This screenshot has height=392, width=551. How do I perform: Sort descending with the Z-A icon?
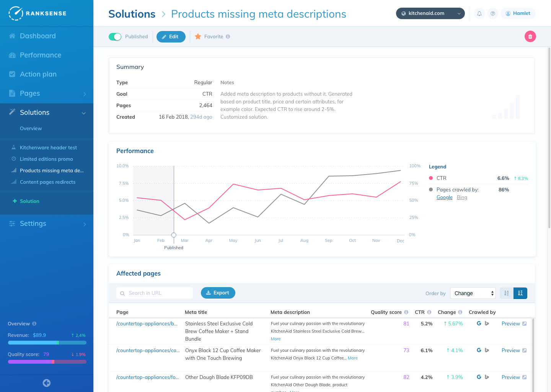[520, 293]
